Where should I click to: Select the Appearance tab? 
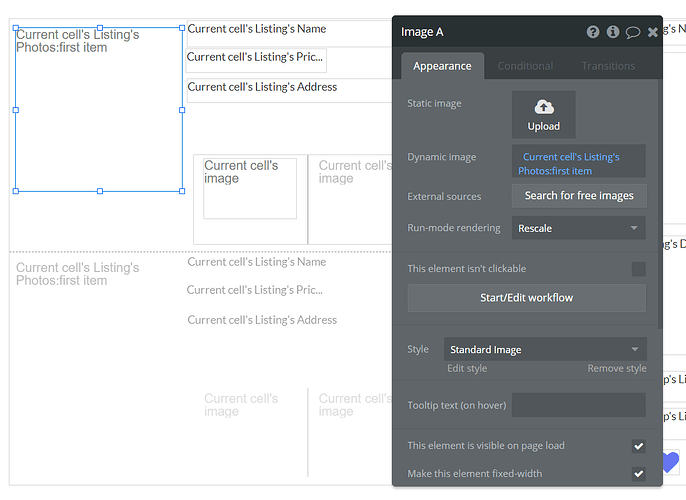pos(442,66)
